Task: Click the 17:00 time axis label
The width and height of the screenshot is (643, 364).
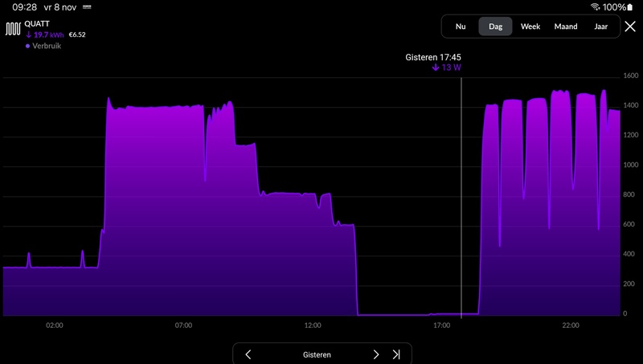Action: pyautogui.click(x=441, y=325)
